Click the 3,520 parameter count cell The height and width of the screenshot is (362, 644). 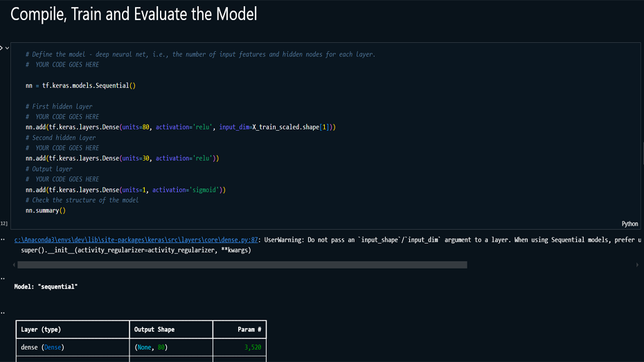[253, 347]
